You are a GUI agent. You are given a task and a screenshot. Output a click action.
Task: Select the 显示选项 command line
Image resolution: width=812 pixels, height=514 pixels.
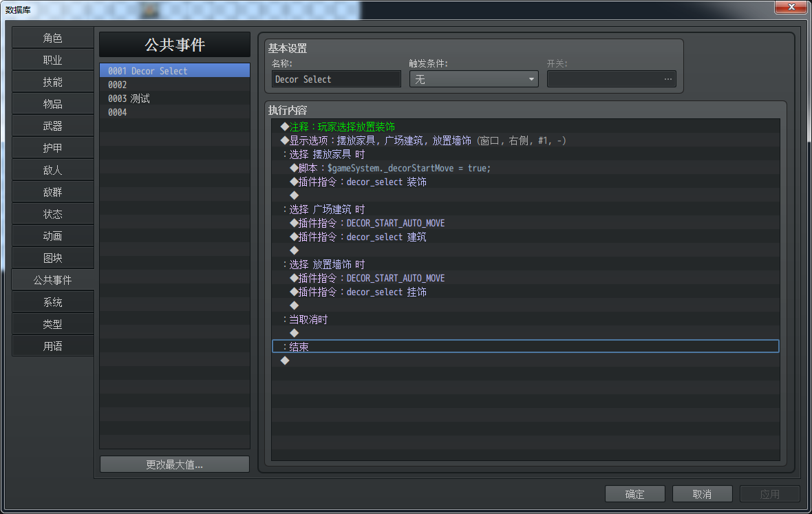pyautogui.click(x=526, y=140)
